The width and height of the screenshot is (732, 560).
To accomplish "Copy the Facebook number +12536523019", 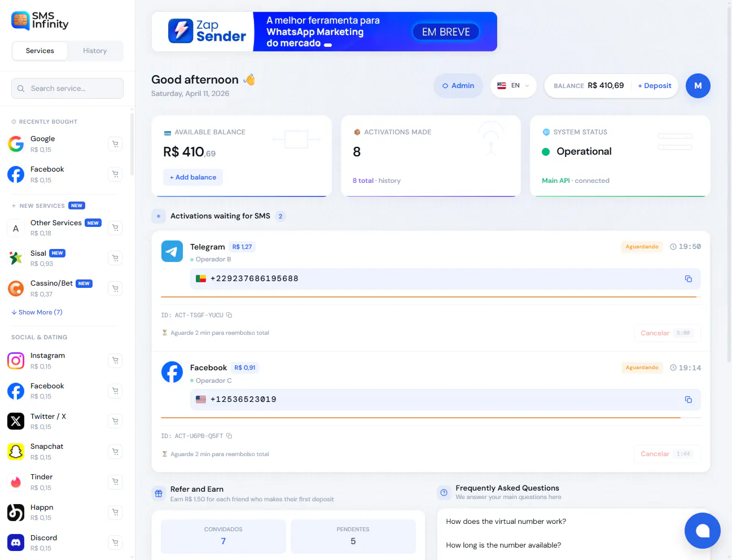I will coord(688,400).
